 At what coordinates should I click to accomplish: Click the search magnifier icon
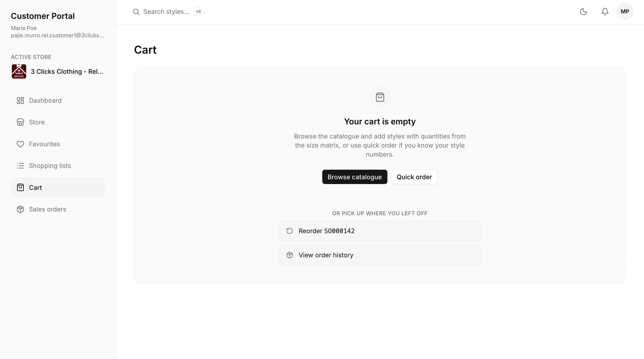tap(136, 12)
